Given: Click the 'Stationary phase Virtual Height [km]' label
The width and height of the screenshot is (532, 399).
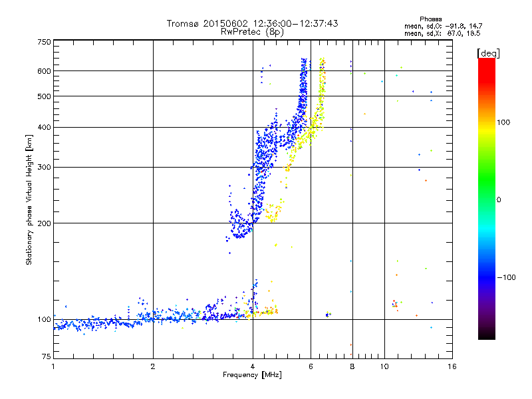Looking at the screenshot, I should (x=29, y=200).
